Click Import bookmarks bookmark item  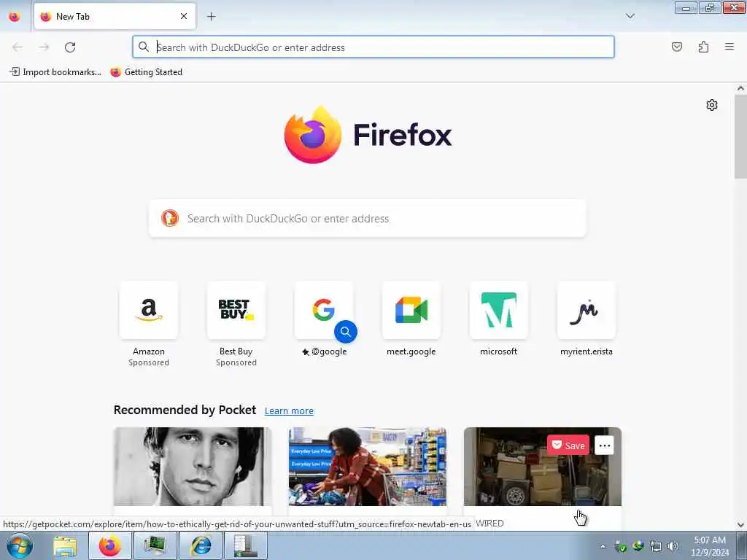(55, 72)
